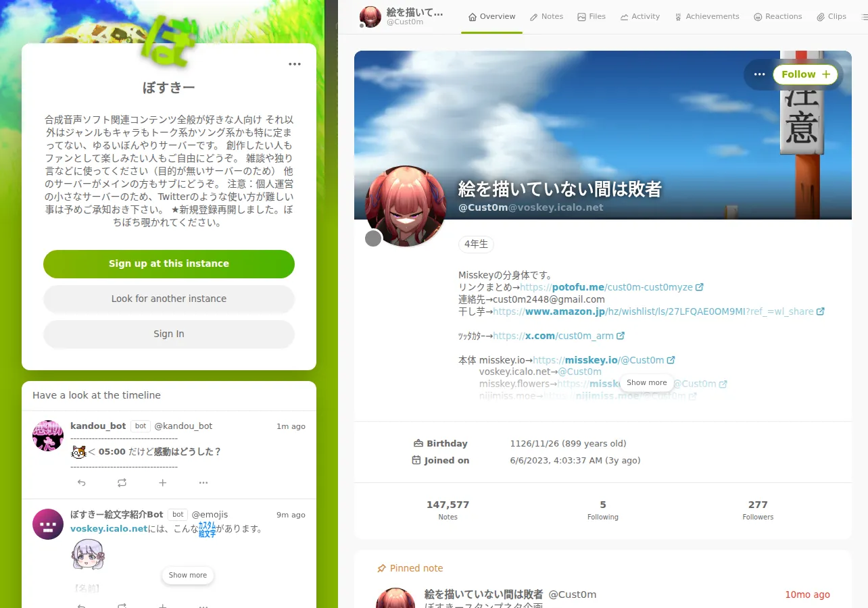Expand profile description with Show more
868x608 pixels.
[646, 382]
